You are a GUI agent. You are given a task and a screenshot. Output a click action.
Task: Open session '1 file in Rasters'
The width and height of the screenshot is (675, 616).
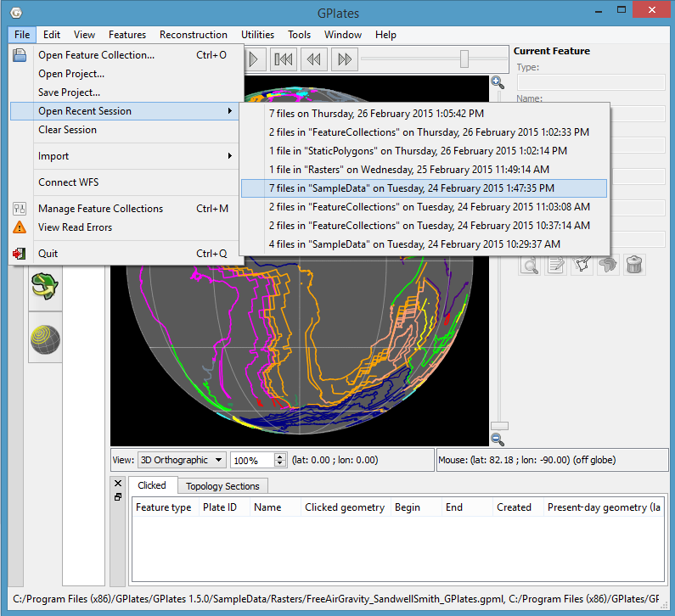pos(424,170)
